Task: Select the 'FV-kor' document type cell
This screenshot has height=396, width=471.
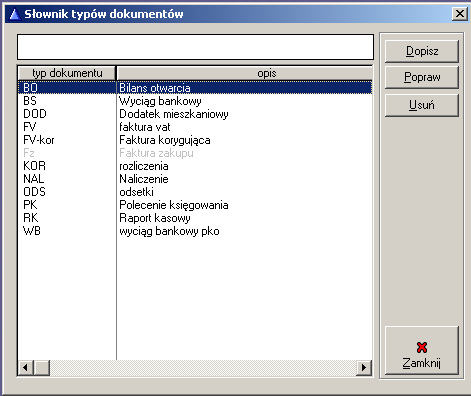Action: click(67, 140)
